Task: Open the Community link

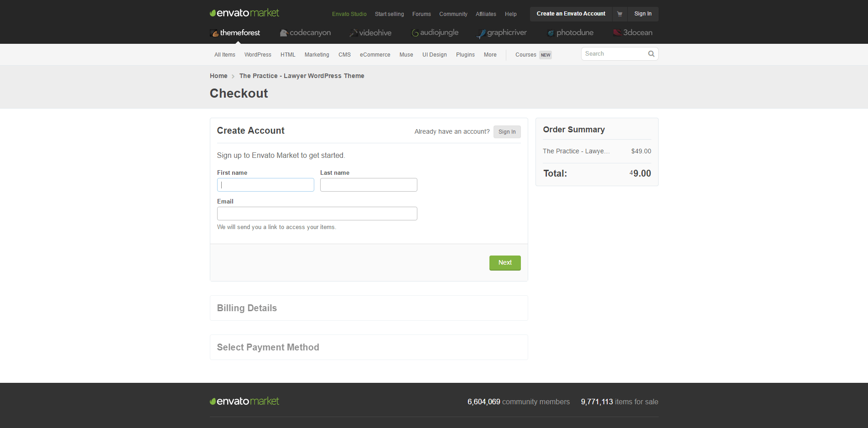Action: pyautogui.click(x=453, y=14)
